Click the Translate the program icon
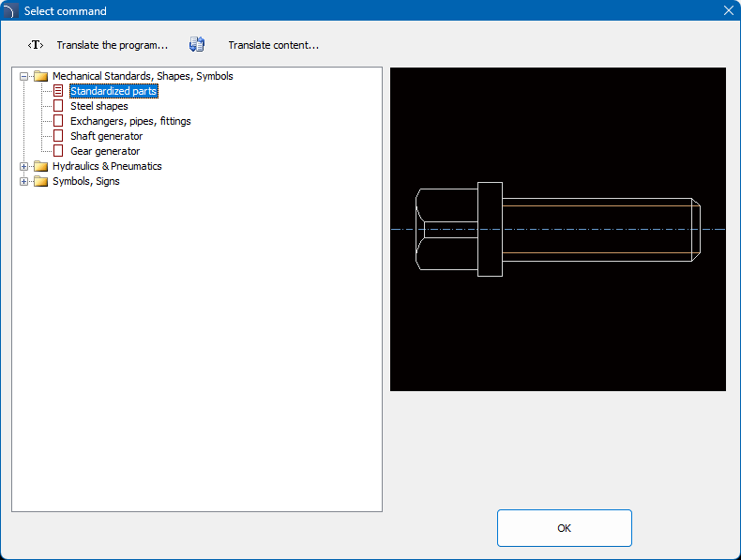Image resolution: width=741 pixels, height=560 pixels. pyautogui.click(x=36, y=45)
